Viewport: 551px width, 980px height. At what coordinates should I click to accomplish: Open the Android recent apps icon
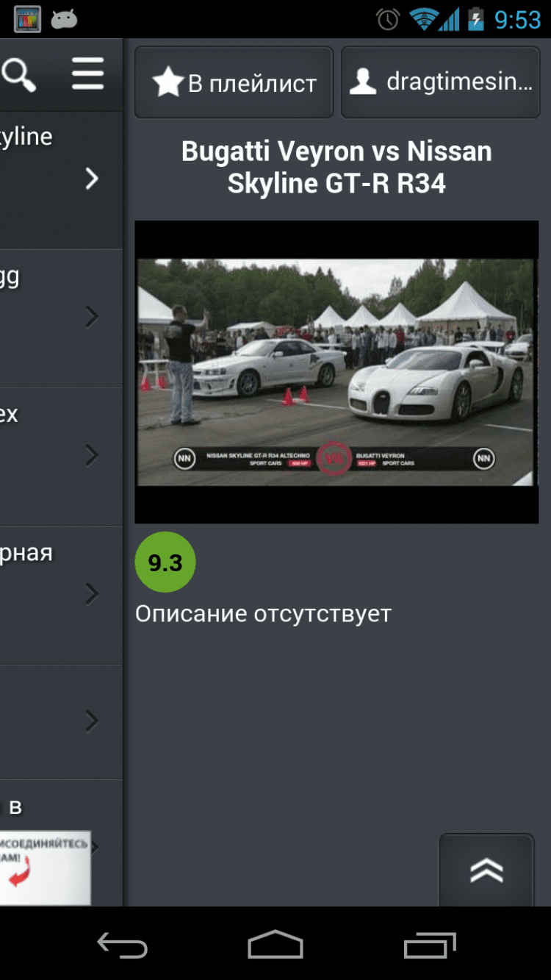(430, 945)
